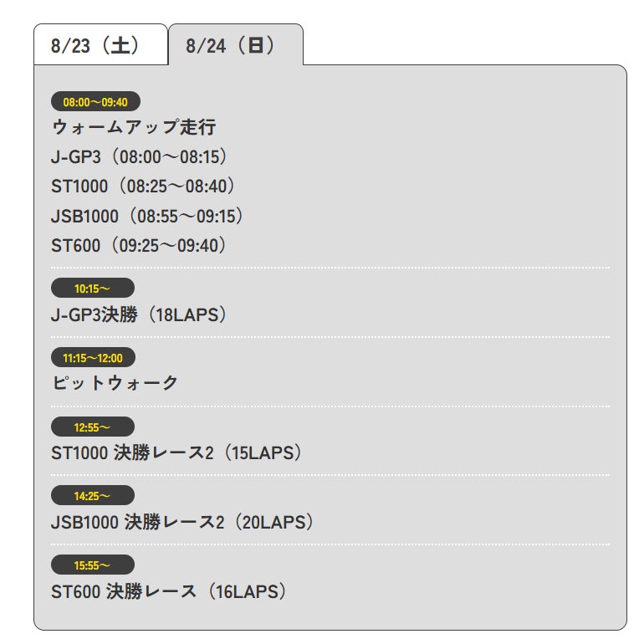Viewport: 644px width, 644px height.
Task: Click the 15:55〜 time badge
Action: coord(92,565)
